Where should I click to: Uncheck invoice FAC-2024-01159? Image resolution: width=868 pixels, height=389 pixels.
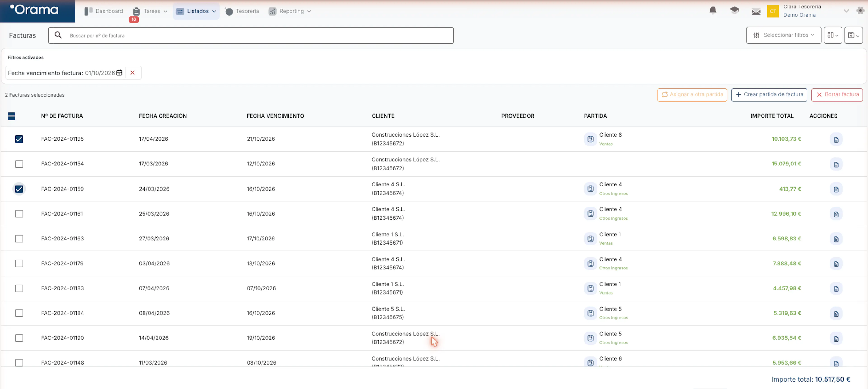(19, 189)
